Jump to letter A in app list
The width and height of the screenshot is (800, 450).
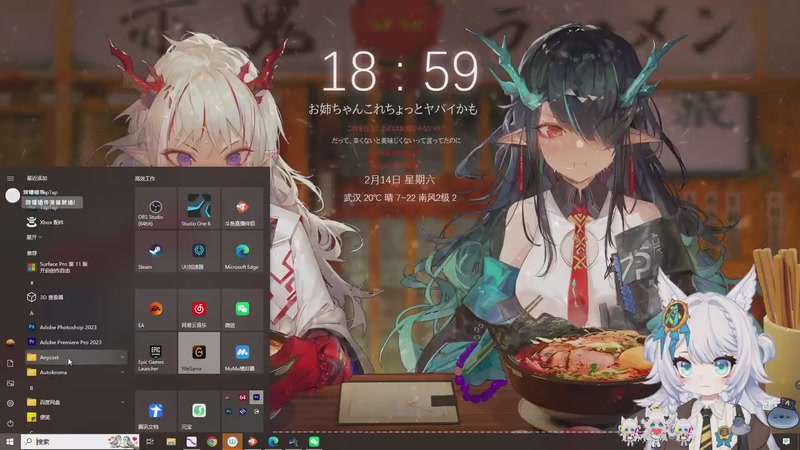[x=31, y=312]
